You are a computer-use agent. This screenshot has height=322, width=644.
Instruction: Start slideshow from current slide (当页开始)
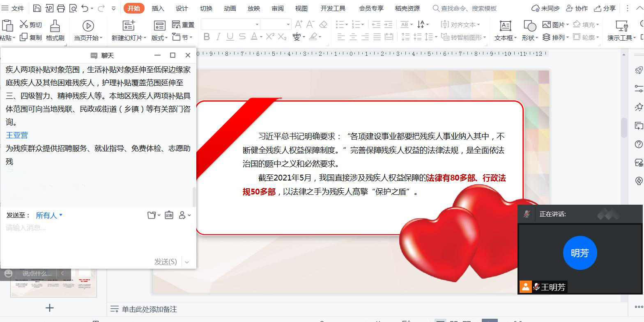pyautogui.click(x=88, y=26)
